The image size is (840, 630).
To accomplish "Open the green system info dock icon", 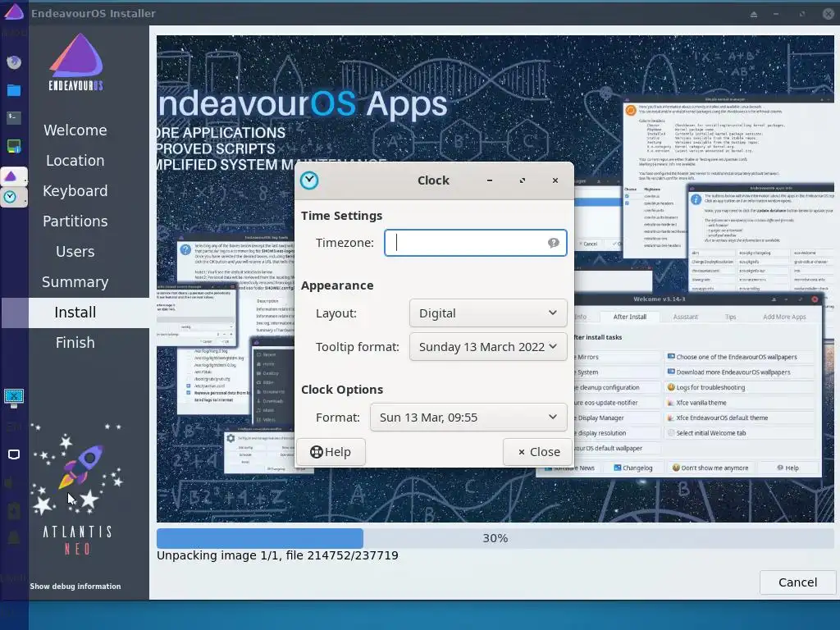I will click(x=14, y=146).
